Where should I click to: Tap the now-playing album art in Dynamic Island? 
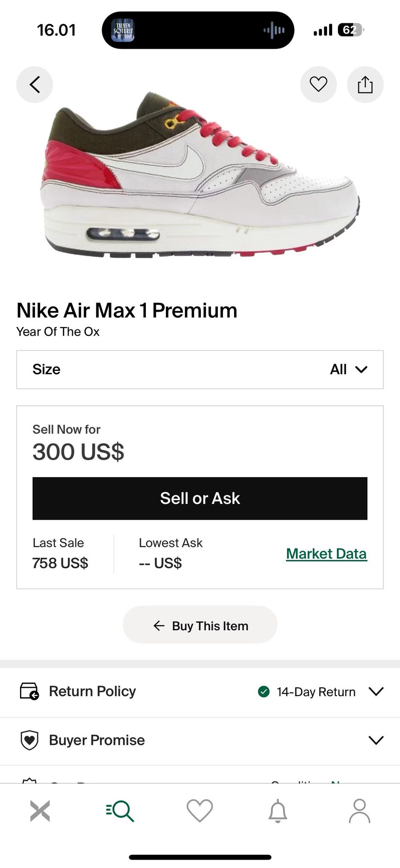[x=122, y=30]
